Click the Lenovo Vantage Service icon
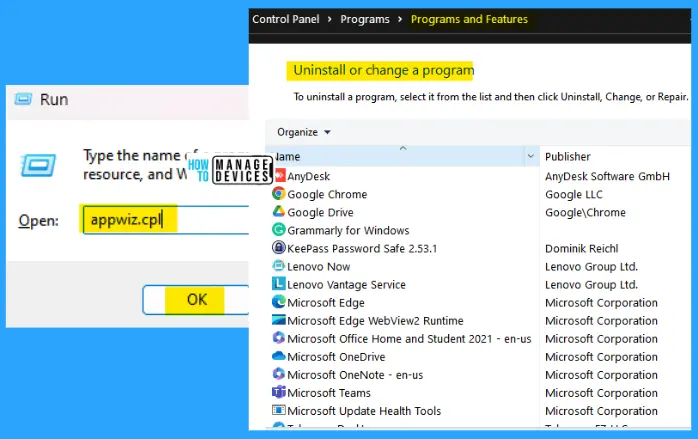The height and width of the screenshot is (439, 698). (279, 284)
